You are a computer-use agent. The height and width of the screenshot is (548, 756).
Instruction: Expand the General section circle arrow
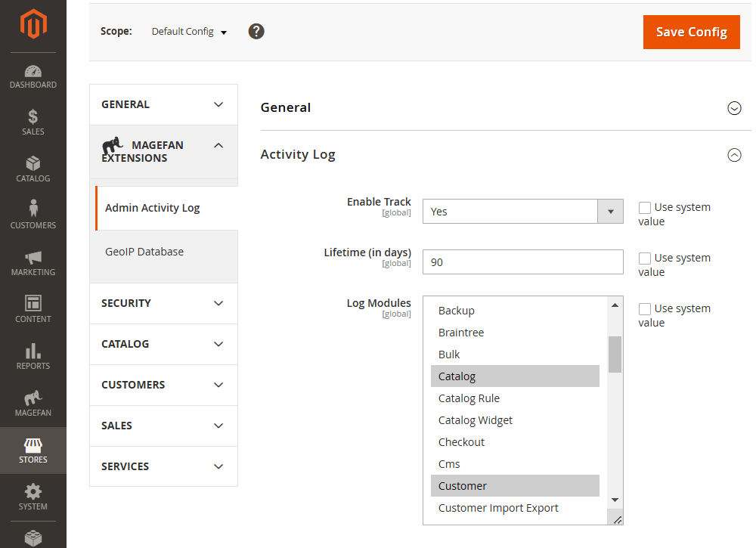click(734, 108)
